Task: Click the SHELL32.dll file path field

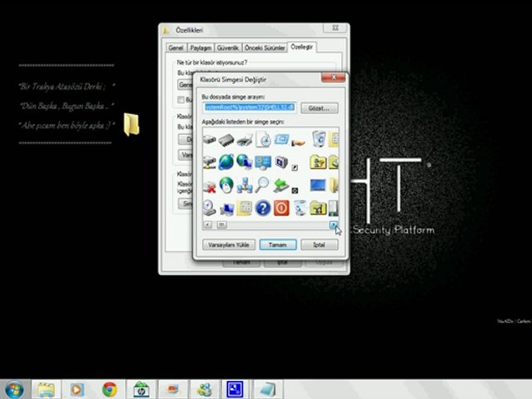Action: [249, 108]
